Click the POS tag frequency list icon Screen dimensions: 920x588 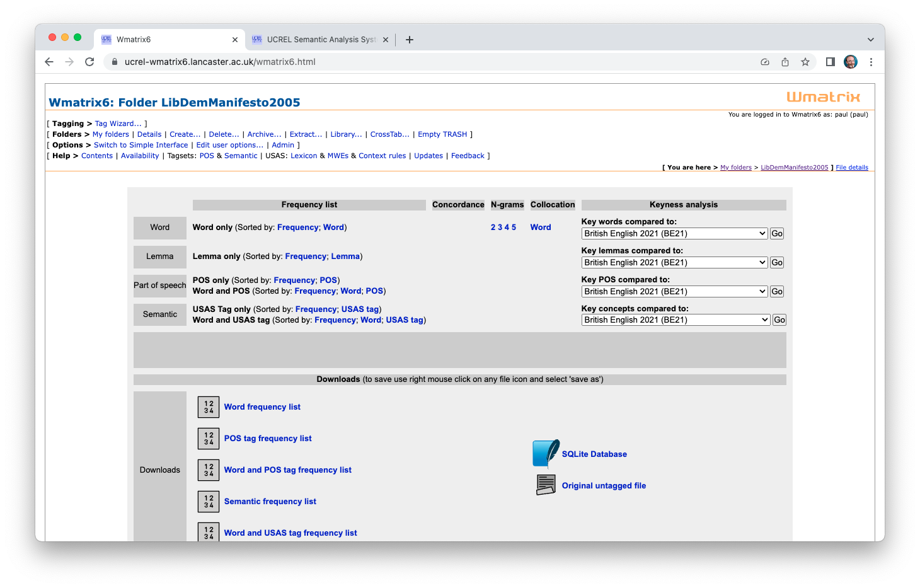[x=209, y=439]
